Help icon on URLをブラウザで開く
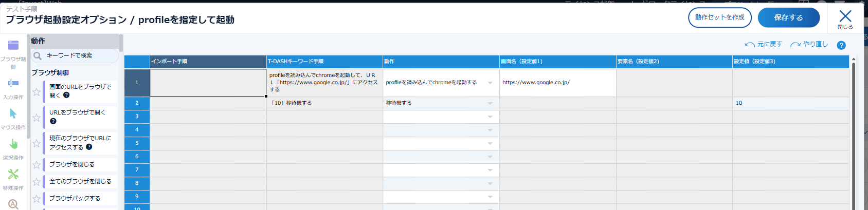868x210 pixels. click(53, 121)
